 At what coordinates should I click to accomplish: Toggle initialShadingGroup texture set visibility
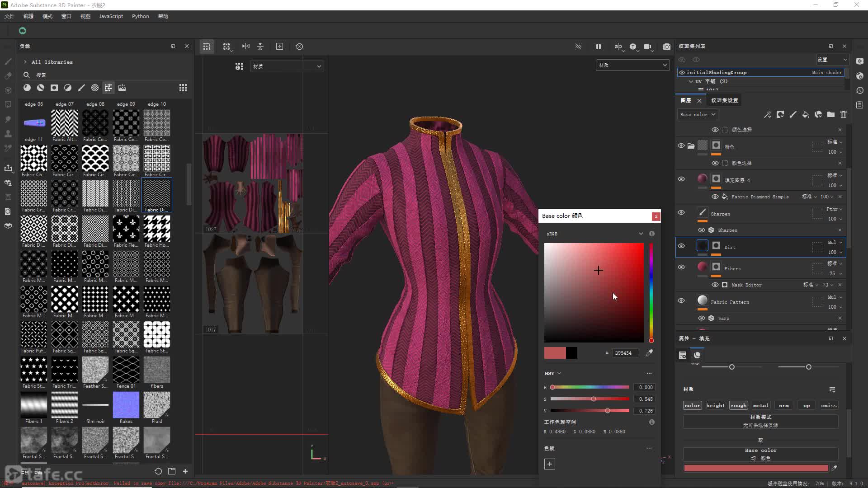[682, 72]
